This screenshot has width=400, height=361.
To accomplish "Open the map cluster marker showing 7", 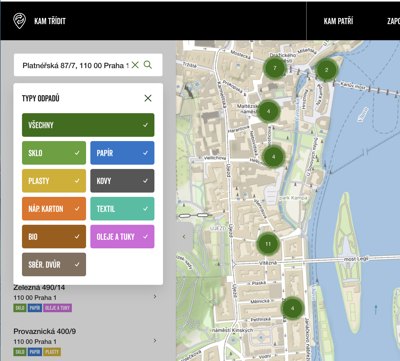I will [275, 68].
